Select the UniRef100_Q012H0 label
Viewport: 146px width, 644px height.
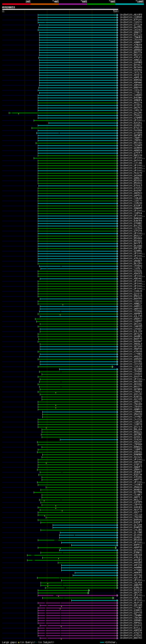[x=131, y=113]
